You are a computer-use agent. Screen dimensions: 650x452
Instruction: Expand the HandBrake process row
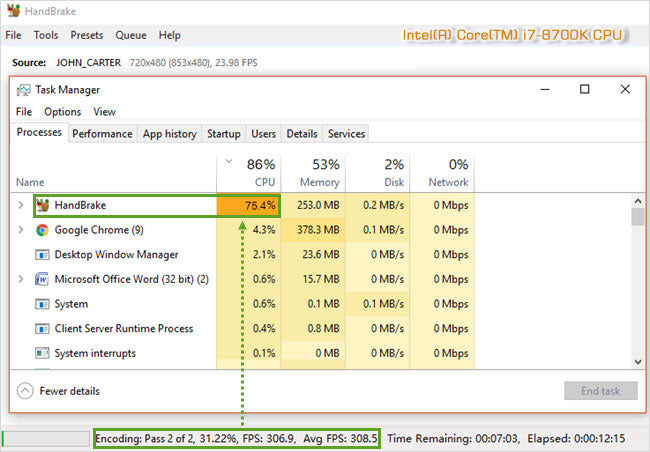(21, 205)
